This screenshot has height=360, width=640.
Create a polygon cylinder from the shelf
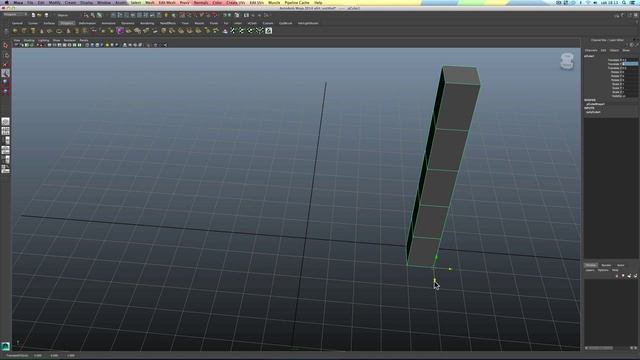pyautogui.click(x=33, y=31)
